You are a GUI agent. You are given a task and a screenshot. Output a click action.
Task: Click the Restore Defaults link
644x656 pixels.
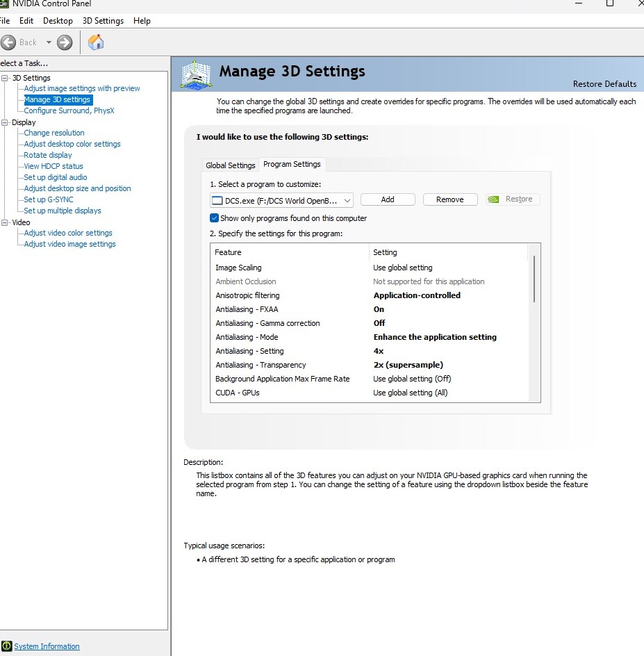pyautogui.click(x=604, y=83)
